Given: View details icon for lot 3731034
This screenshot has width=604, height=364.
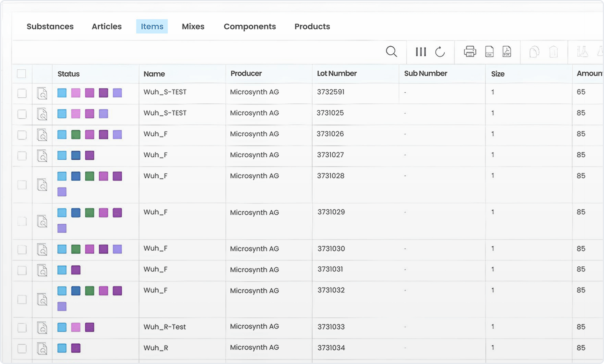Looking at the screenshot, I should [x=42, y=348].
